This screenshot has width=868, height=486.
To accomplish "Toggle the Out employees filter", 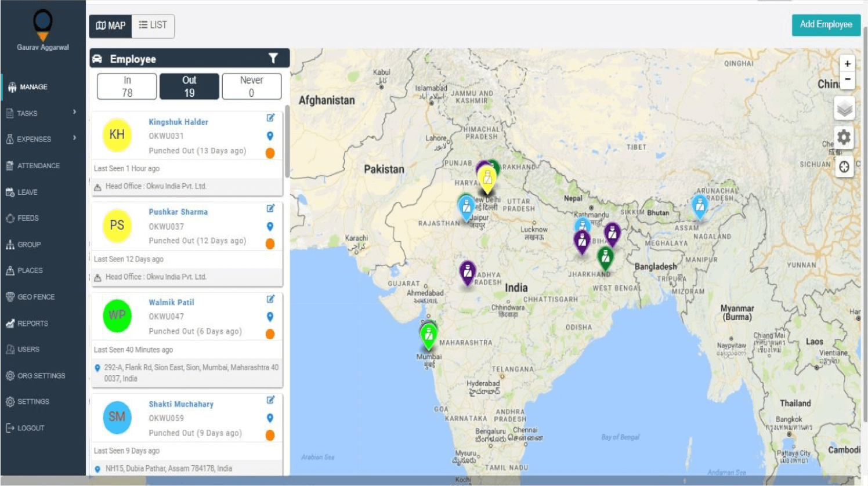I will tap(189, 85).
